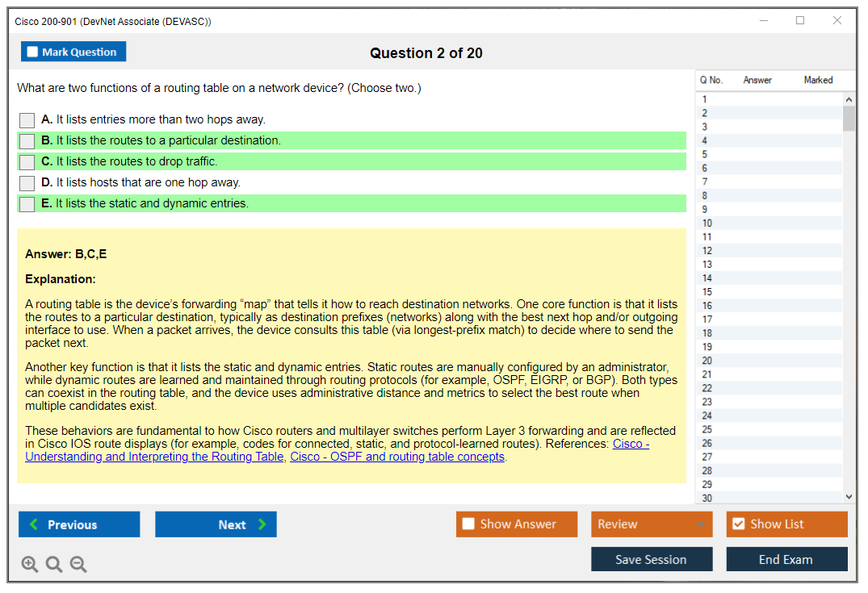Open OSPF and routing table concepts link
Screen dimensions: 868x593
pos(397,457)
